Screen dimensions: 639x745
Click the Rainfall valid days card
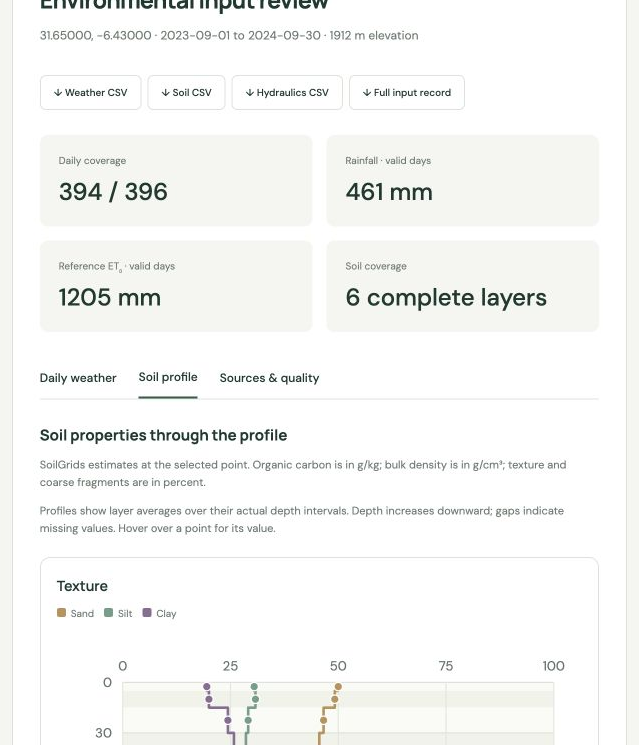coord(463,181)
